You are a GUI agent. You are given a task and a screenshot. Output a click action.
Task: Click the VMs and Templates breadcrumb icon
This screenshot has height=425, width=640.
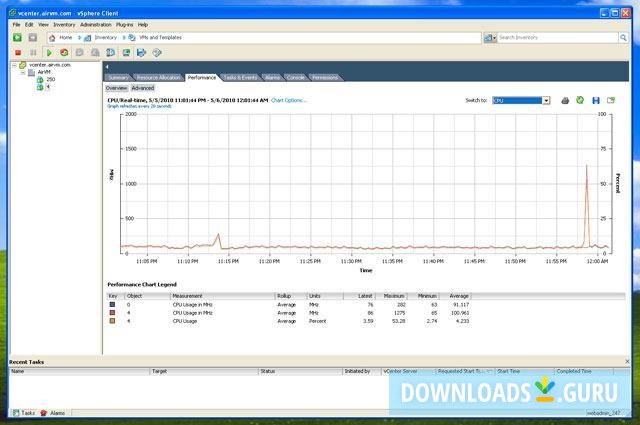pos(132,38)
